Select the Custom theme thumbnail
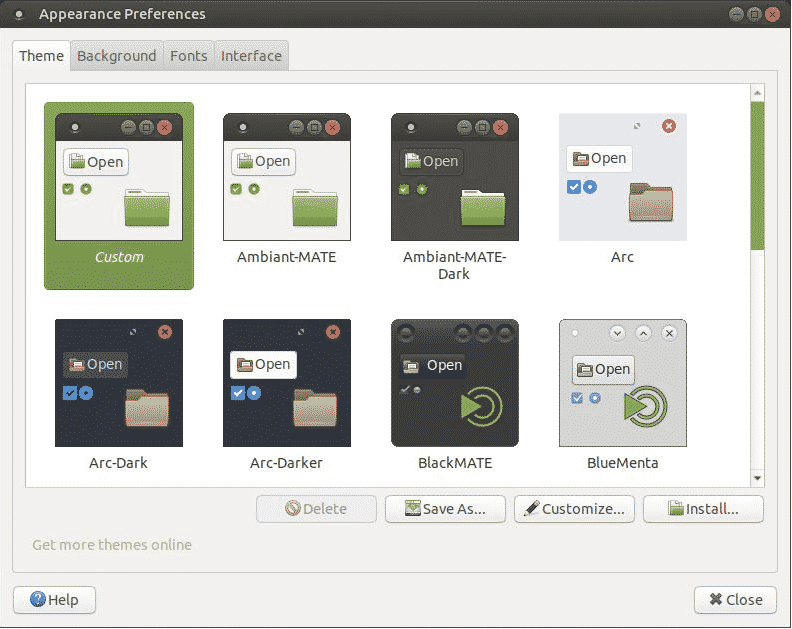 tap(119, 177)
